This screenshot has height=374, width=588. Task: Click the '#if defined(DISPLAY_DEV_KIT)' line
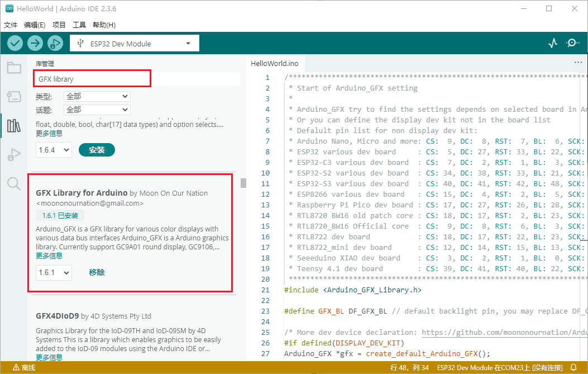point(344,343)
